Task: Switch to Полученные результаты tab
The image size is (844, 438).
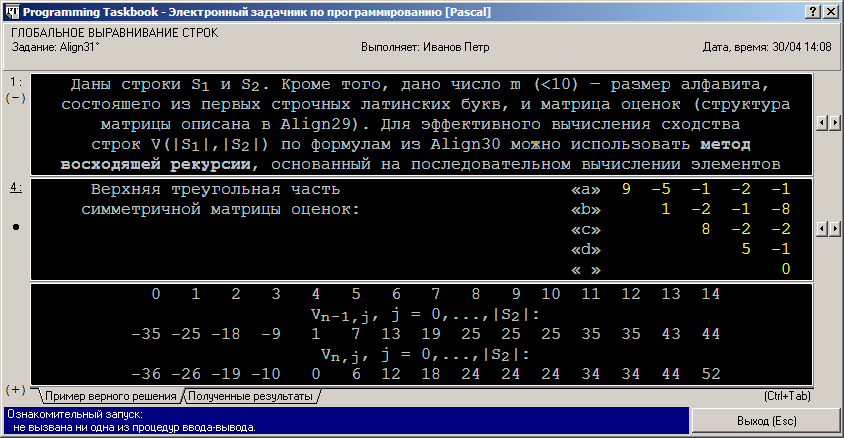Action: 250,396
